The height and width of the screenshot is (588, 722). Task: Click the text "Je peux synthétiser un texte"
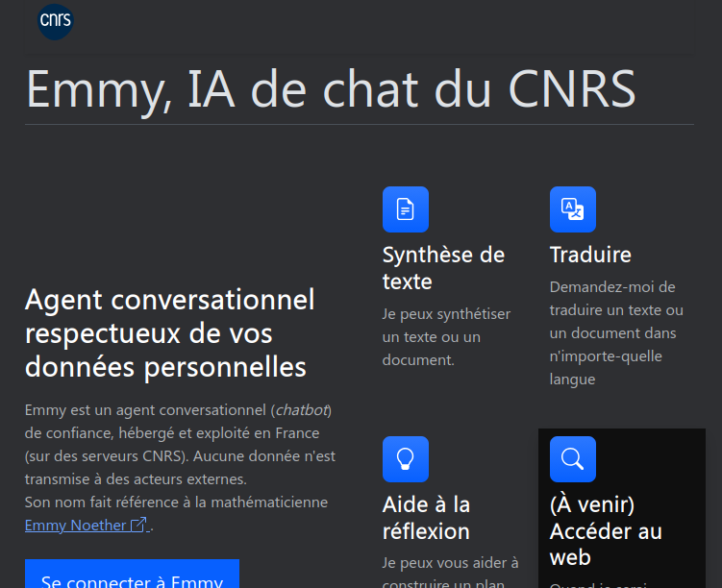click(446, 337)
